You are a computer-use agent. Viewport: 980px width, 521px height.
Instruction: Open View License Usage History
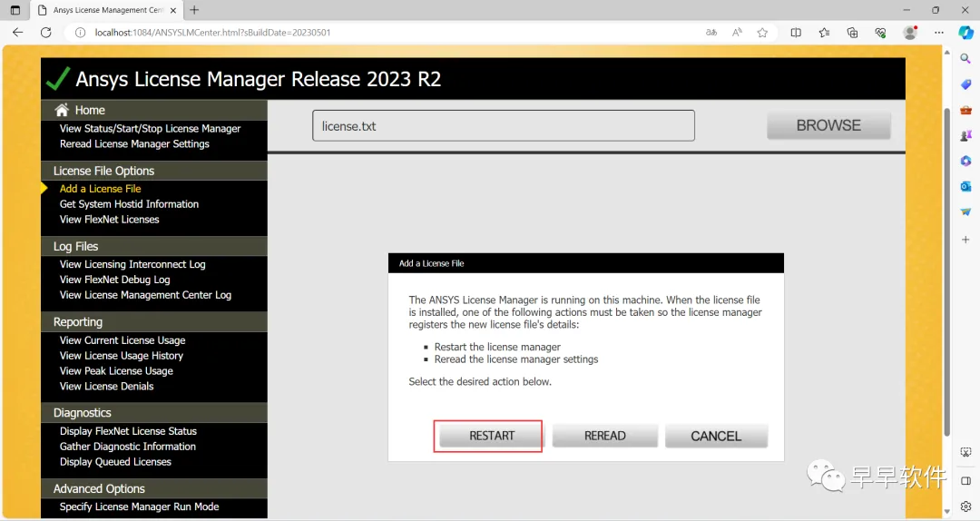(x=122, y=356)
